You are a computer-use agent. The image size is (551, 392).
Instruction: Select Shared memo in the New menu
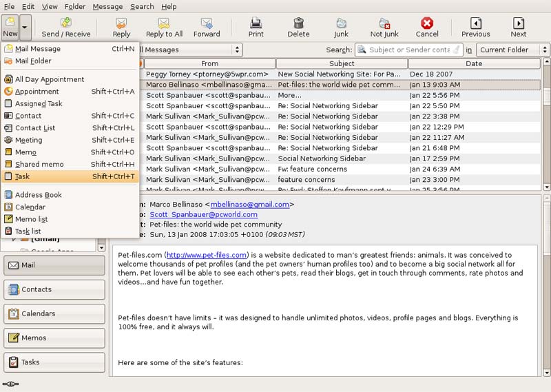[39, 164]
